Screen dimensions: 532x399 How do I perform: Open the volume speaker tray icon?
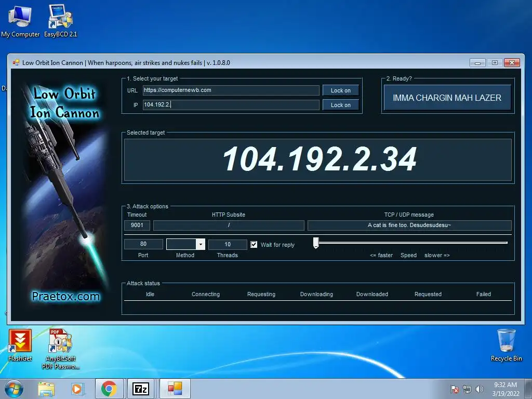(479, 389)
